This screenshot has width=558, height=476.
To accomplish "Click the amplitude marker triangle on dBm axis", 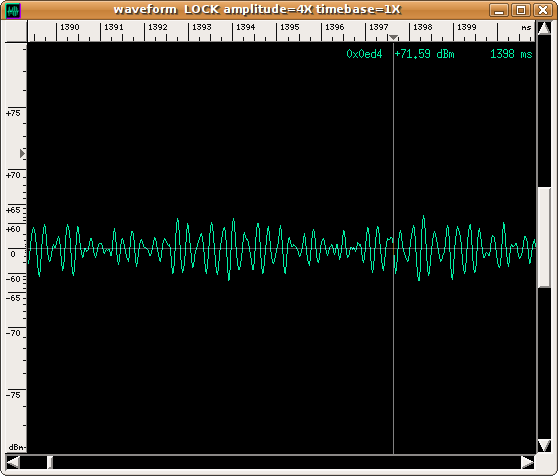I will [x=22, y=154].
